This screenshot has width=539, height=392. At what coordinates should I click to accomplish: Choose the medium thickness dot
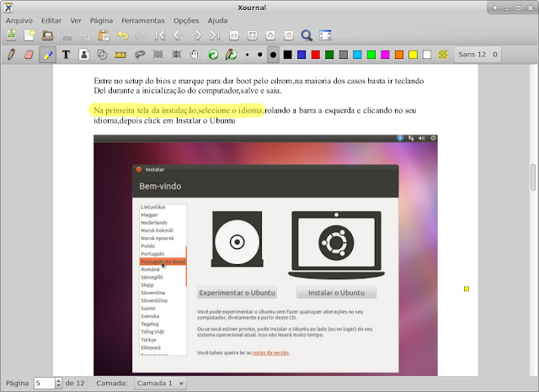tap(260, 55)
